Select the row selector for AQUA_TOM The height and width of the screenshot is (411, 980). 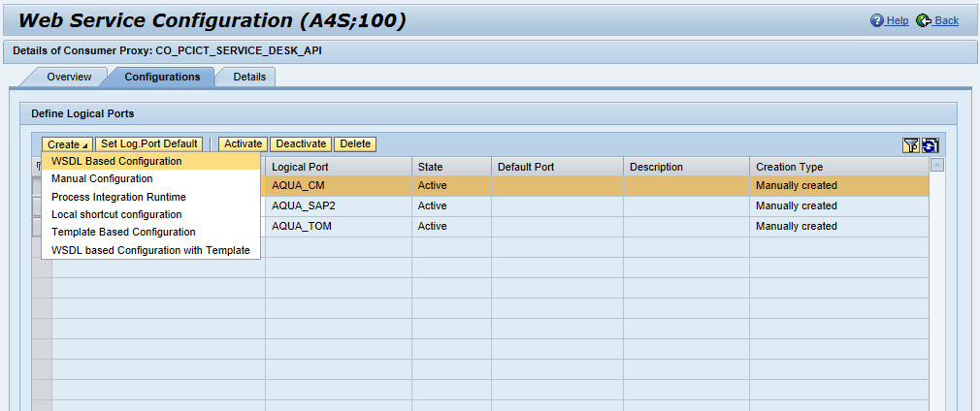pos(37,226)
